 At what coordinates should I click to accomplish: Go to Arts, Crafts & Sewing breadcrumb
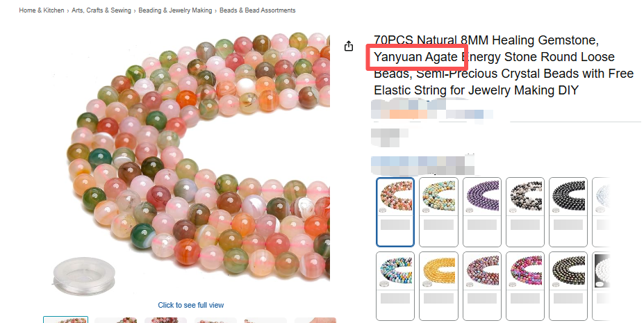click(101, 10)
